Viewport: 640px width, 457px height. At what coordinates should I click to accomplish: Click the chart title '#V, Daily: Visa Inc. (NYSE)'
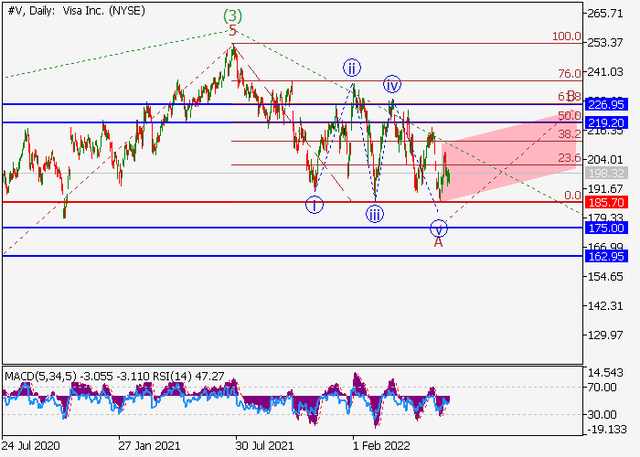(76, 11)
